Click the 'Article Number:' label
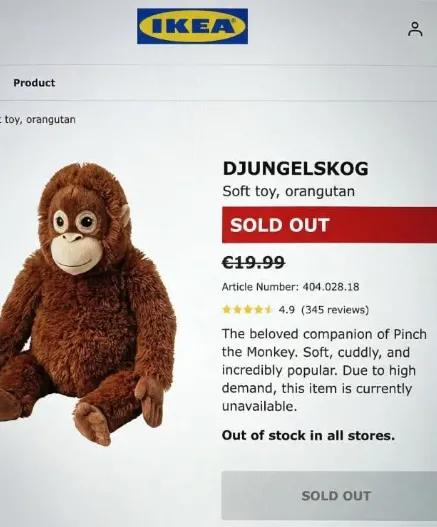This screenshot has height=527, width=437. [x=261, y=287]
